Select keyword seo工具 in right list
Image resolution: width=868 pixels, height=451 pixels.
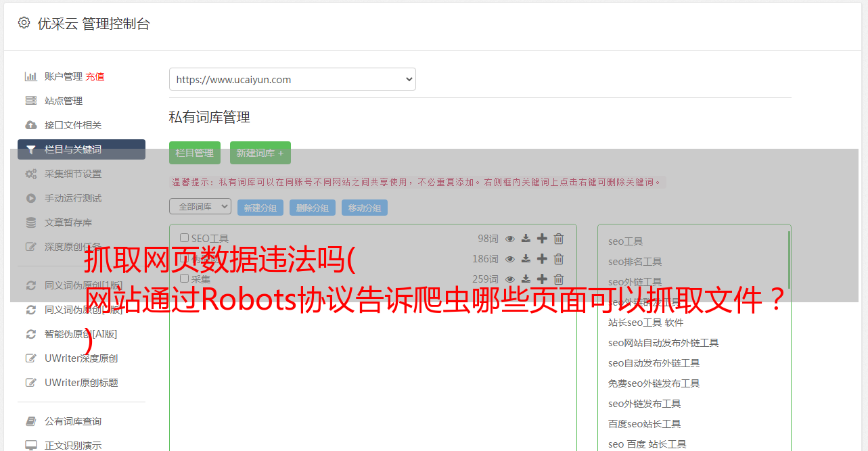click(626, 241)
